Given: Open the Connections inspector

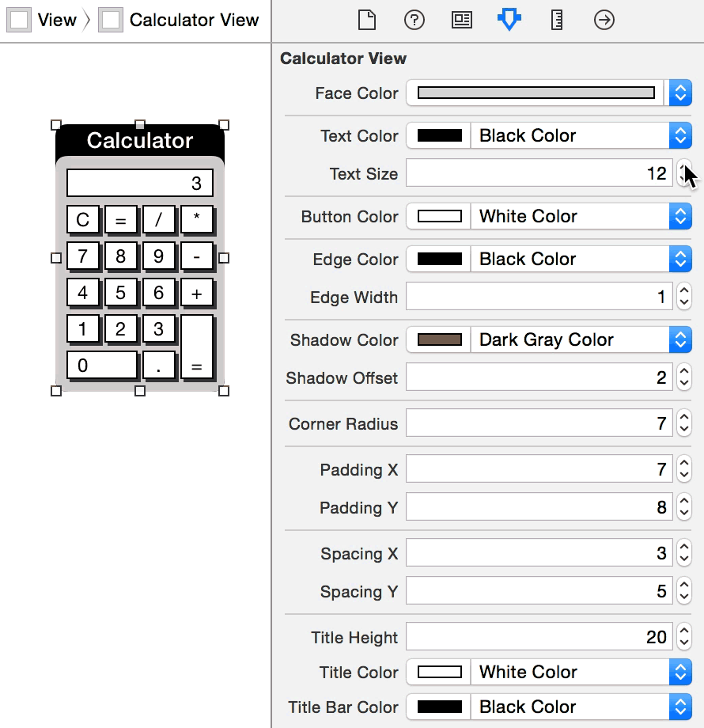Looking at the screenshot, I should 604,20.
